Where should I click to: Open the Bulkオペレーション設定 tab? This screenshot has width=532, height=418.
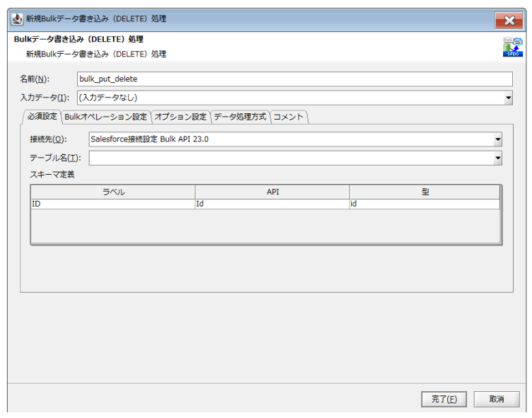point(105,117)
